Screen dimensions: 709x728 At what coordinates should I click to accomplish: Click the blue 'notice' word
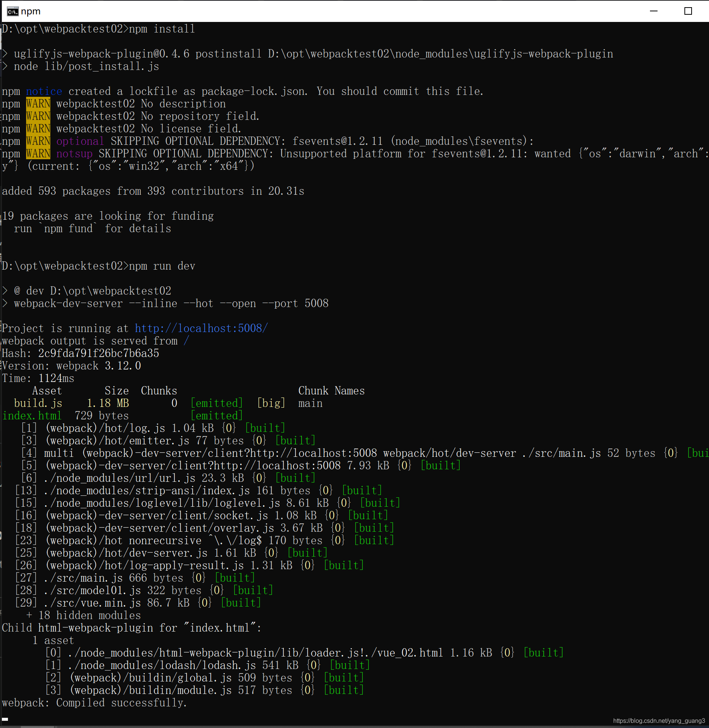click(44, 91)
